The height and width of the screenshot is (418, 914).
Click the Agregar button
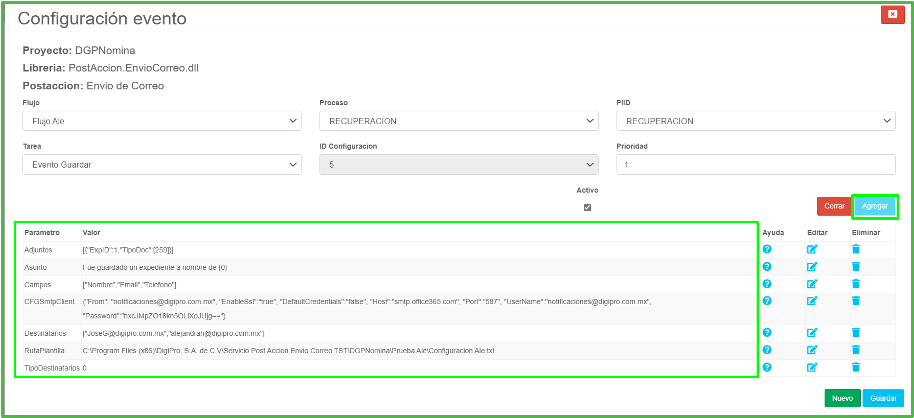pyautogui.click(x=874, y=206)
